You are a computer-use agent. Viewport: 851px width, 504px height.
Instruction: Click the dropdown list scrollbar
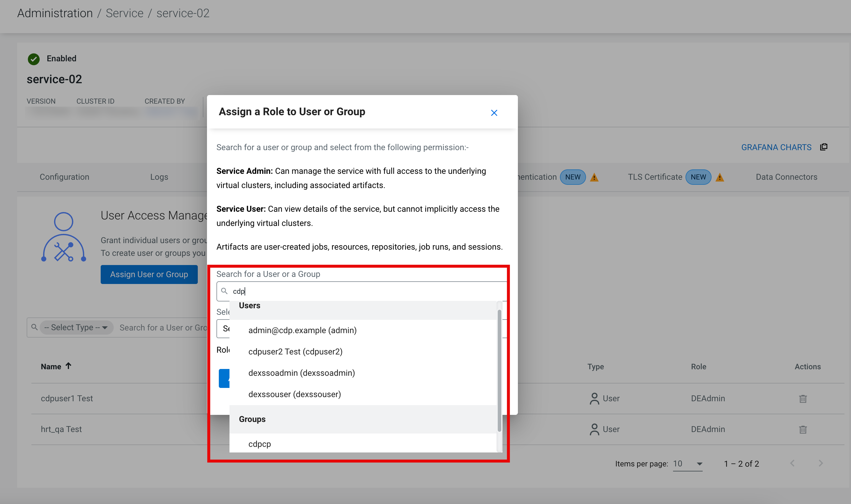click(499, 370)
